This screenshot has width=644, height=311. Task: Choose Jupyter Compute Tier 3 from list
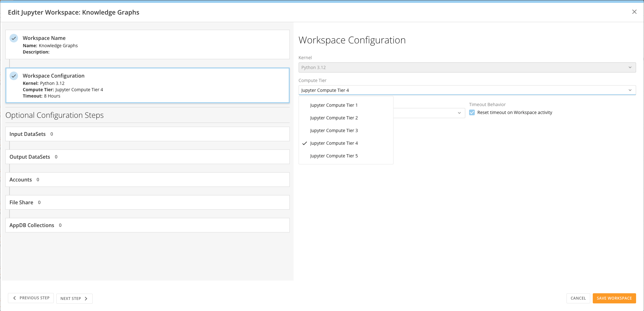click(346, 130)
